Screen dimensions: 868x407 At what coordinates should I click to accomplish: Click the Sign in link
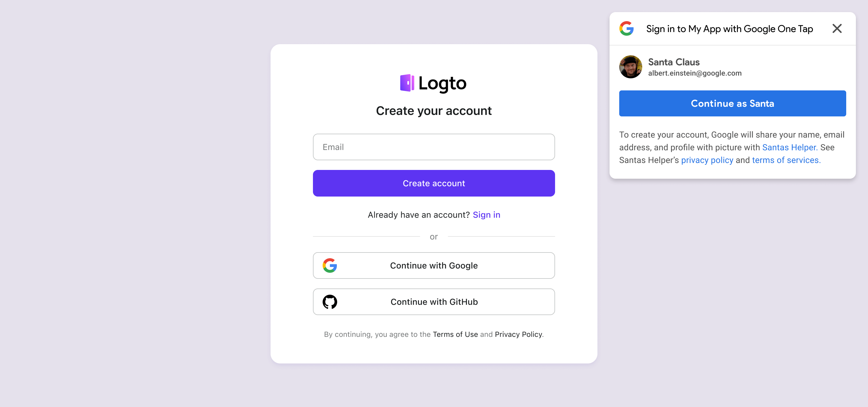pos(486,215)
